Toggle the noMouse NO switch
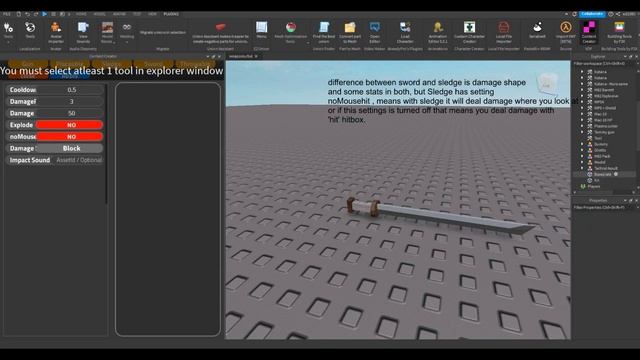 69,137
